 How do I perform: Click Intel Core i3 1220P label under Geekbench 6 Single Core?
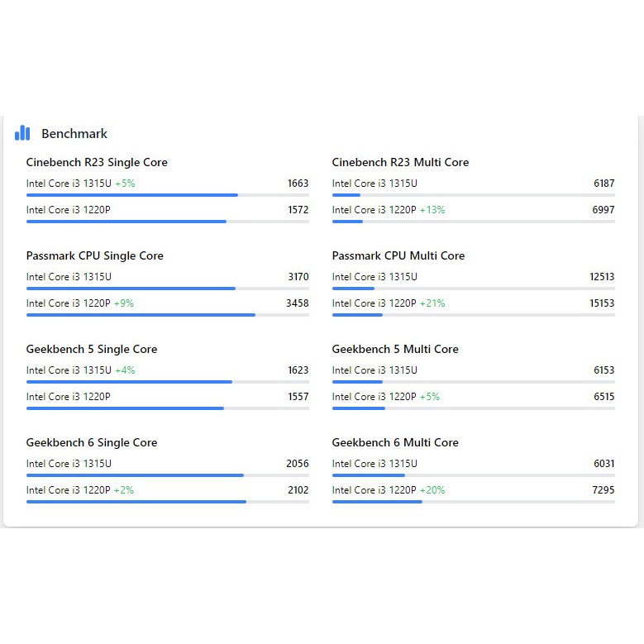coord(69,490)
